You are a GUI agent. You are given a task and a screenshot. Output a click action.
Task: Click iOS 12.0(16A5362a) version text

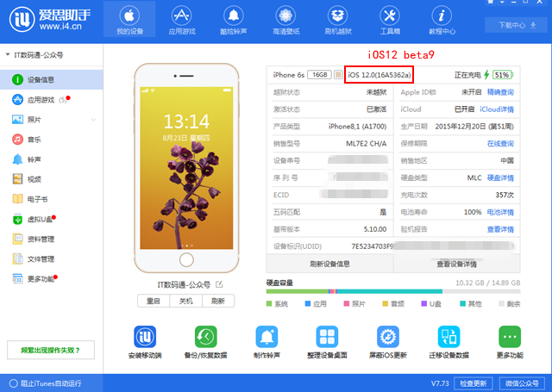point(379,75)
